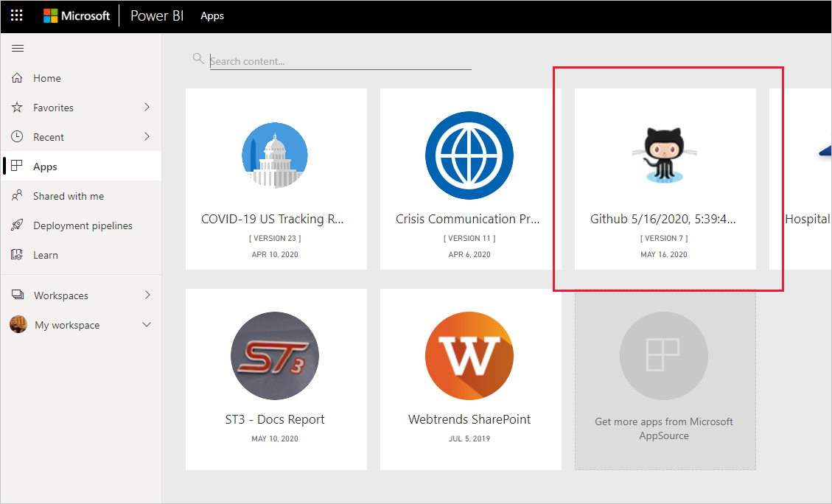Click the COVID-19 Capitol building icon
Viewport: 832px width, 504px height.
[x=275, y=155]
